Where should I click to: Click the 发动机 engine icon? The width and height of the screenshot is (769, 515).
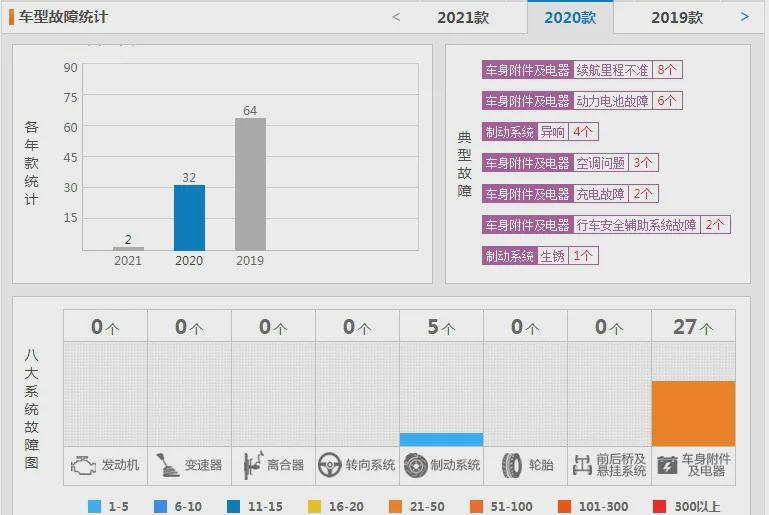click(x=82, y=465)
